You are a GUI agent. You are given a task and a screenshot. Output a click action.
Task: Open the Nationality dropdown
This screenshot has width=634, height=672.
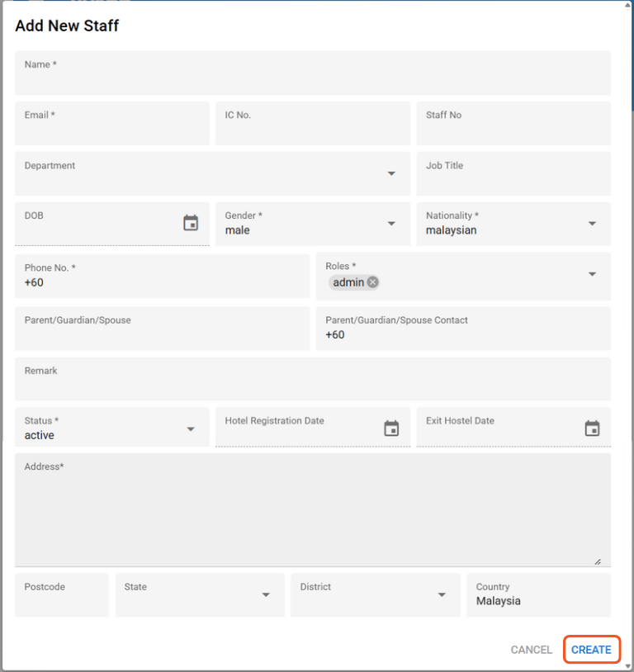(x=592, y=224)
